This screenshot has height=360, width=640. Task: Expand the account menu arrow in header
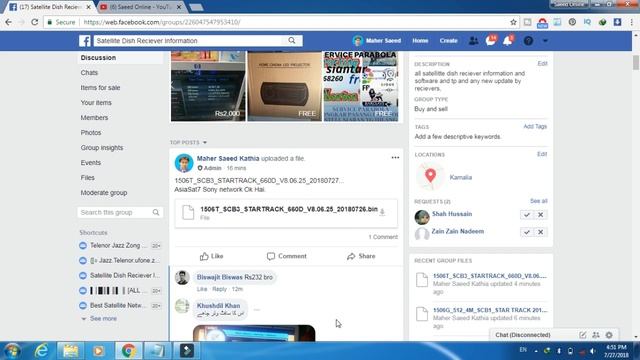pos(545,41)
